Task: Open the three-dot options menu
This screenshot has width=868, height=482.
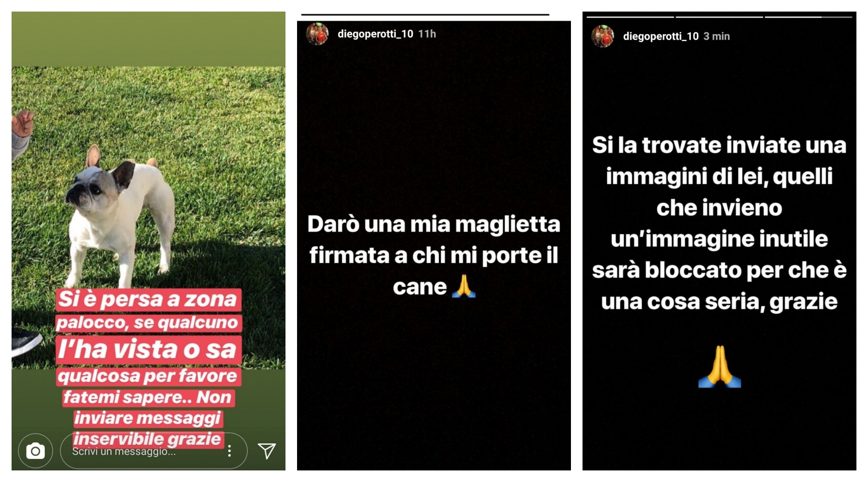Action: (x=230, y=451)
